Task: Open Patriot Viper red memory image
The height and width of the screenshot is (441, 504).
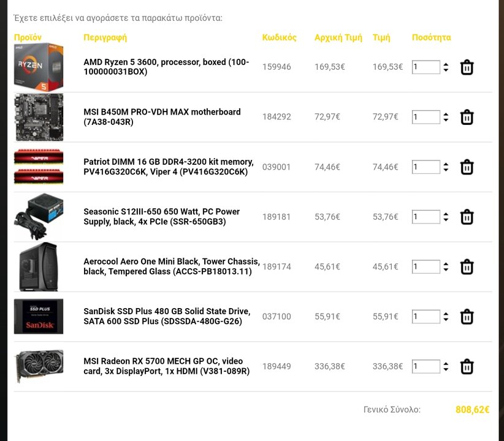Action: pyautogui.click(x=39, y=167)
